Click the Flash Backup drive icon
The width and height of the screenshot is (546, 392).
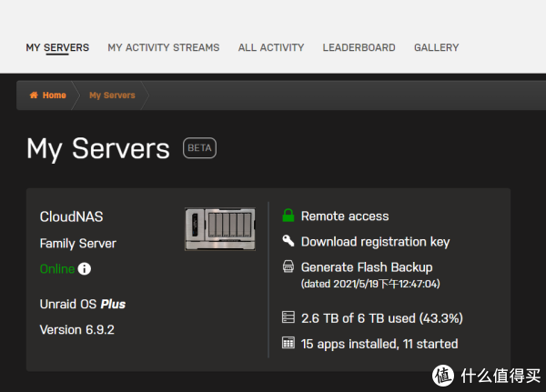[288, 267]
